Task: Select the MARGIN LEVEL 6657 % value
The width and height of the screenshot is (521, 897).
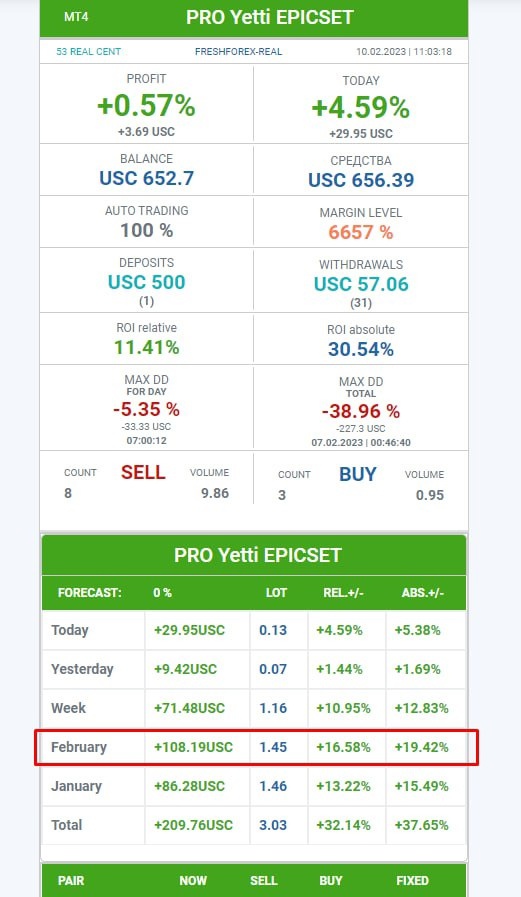Action: pyautogui.click(x=361, y=232)
